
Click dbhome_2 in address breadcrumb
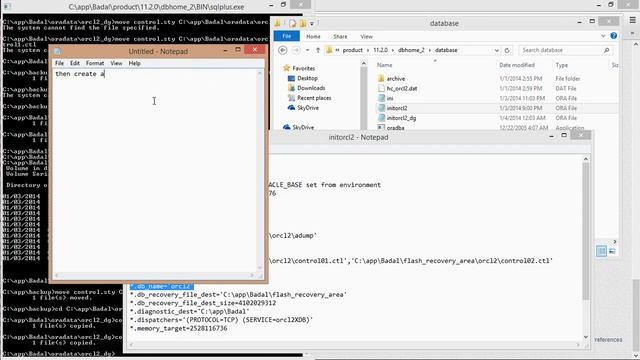tap(411, 50)
